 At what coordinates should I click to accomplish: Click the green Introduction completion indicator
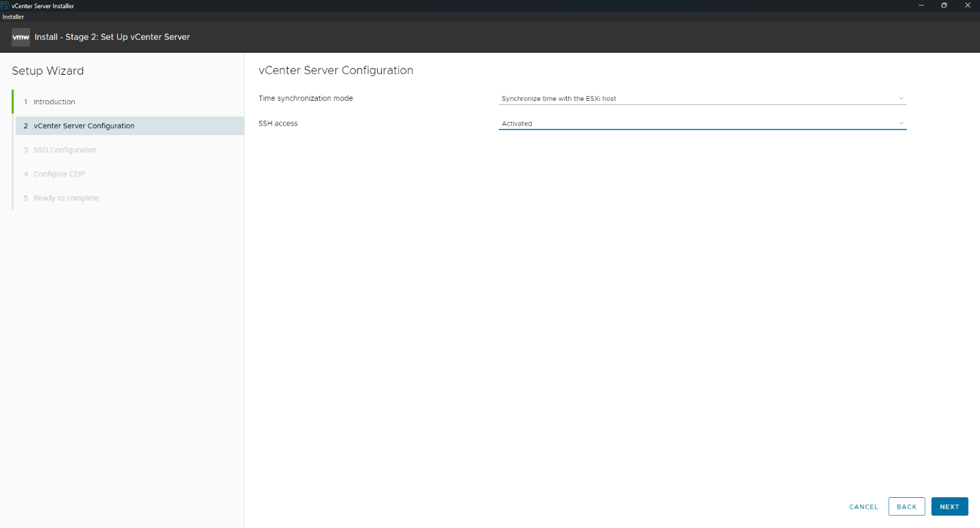tap(13, 101)
